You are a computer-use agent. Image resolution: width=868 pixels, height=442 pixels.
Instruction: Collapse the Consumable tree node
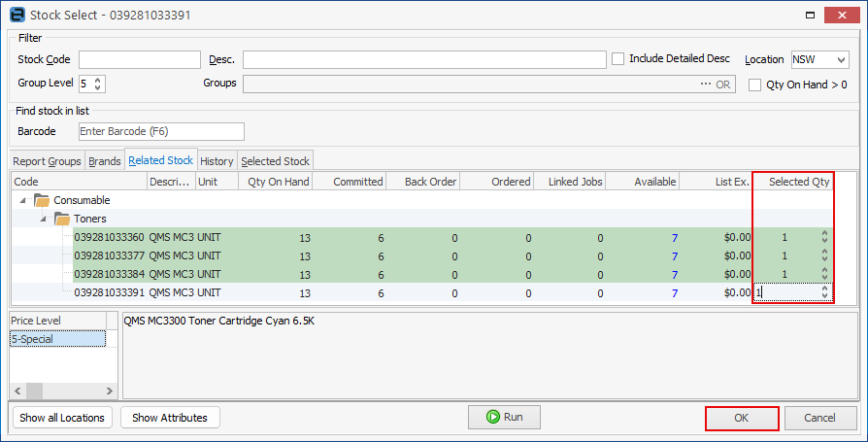[22, 200]
